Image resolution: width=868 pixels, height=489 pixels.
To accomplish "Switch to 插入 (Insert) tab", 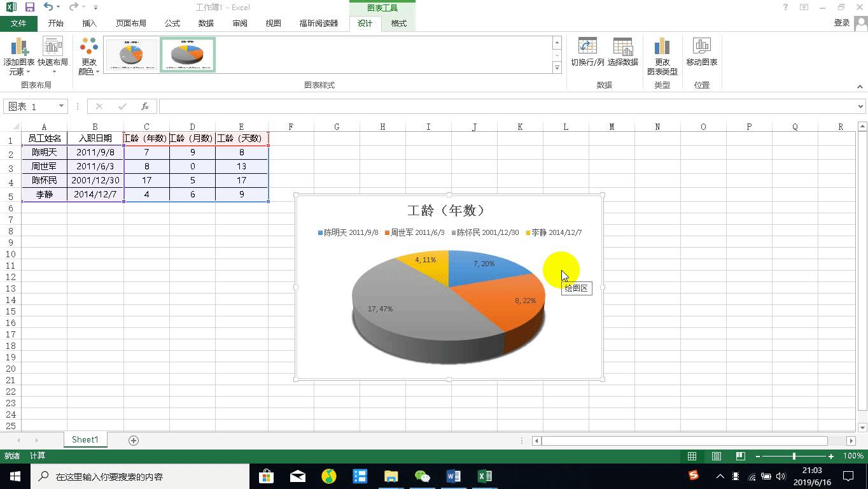I will pos(90,23).
